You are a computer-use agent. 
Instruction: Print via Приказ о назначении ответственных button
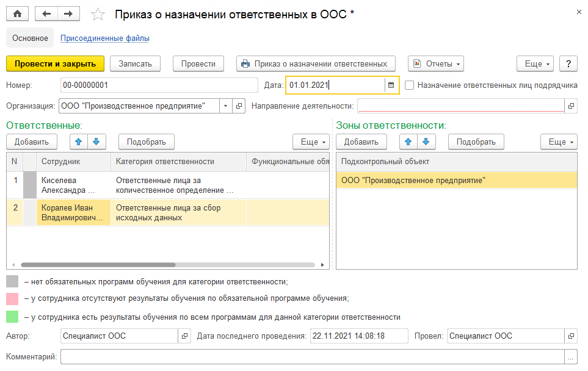click(x=314, y=63)
